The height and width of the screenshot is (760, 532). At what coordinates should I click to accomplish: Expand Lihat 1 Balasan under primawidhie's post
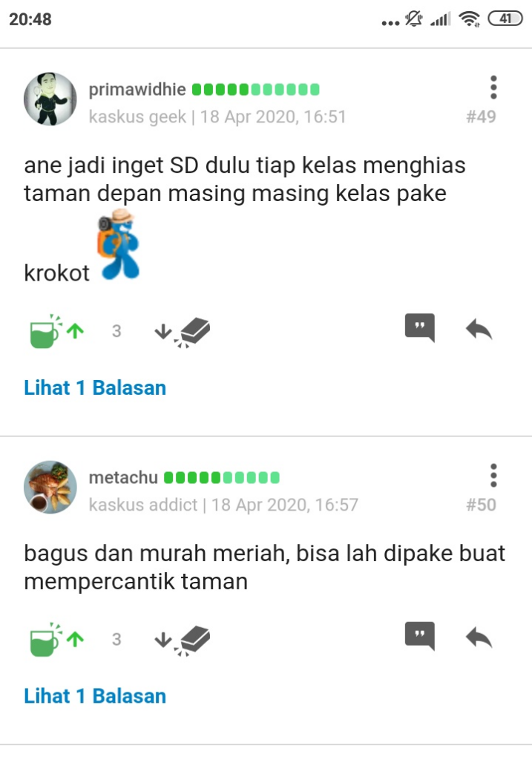95,387
